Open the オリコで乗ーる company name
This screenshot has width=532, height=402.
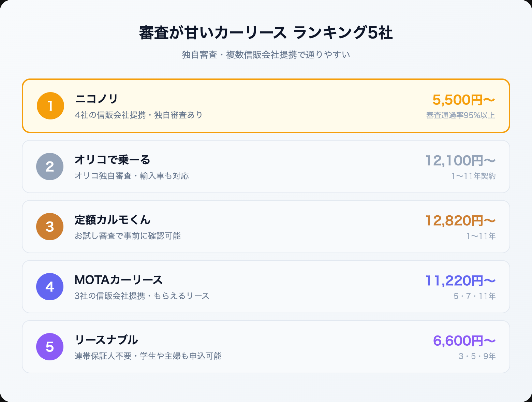tap(113, 160)
